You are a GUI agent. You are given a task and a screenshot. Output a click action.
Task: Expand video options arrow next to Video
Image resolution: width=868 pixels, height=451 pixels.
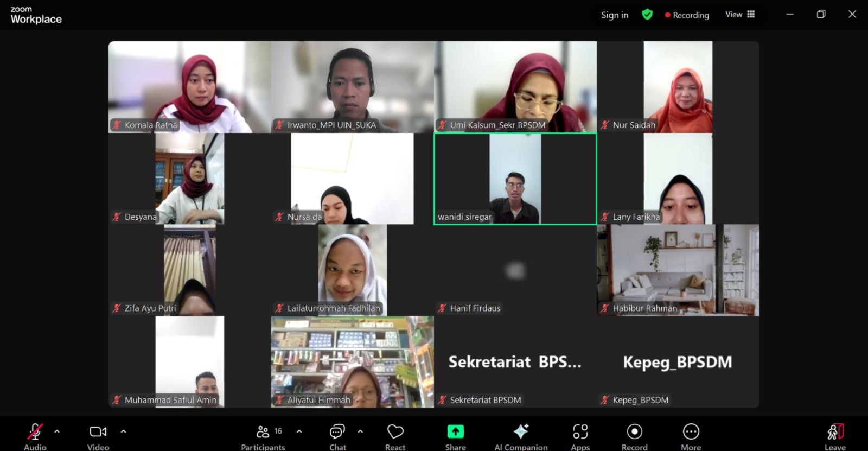[123, 431]
